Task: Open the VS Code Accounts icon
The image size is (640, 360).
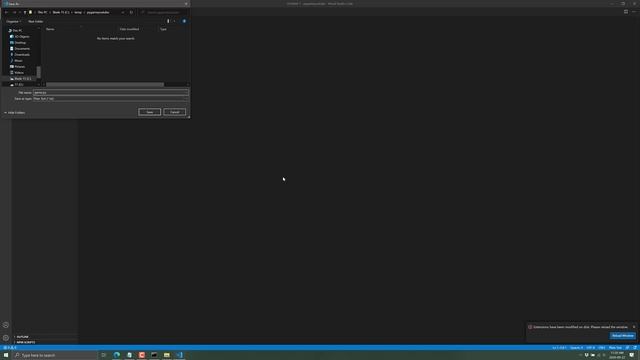Action: (6, 325)
